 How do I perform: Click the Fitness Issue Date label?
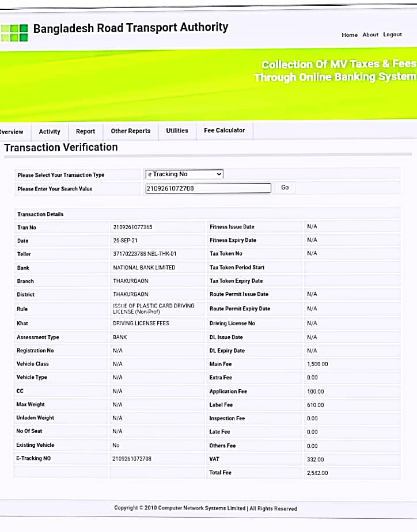tap(232, 227)
